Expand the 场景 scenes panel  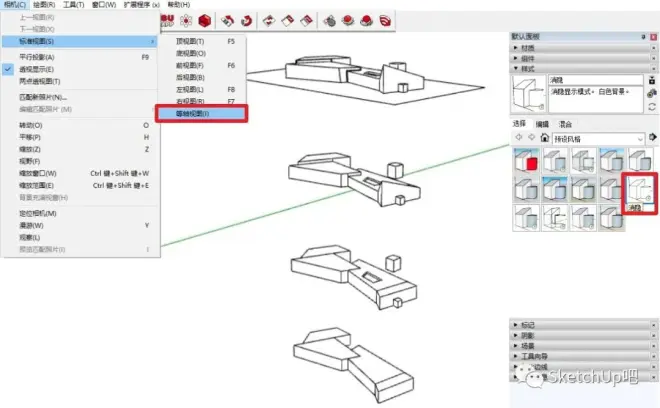(x=583, y=346)
